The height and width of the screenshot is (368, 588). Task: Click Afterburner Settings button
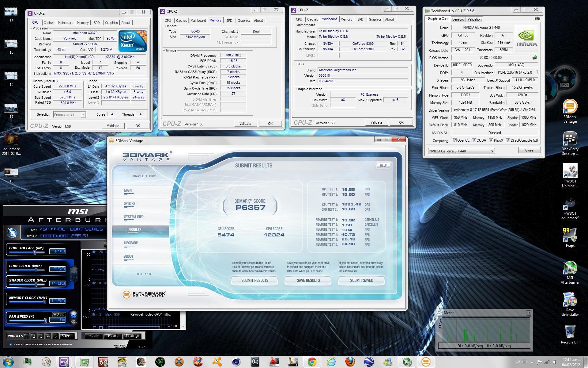[x=132, y=336]
